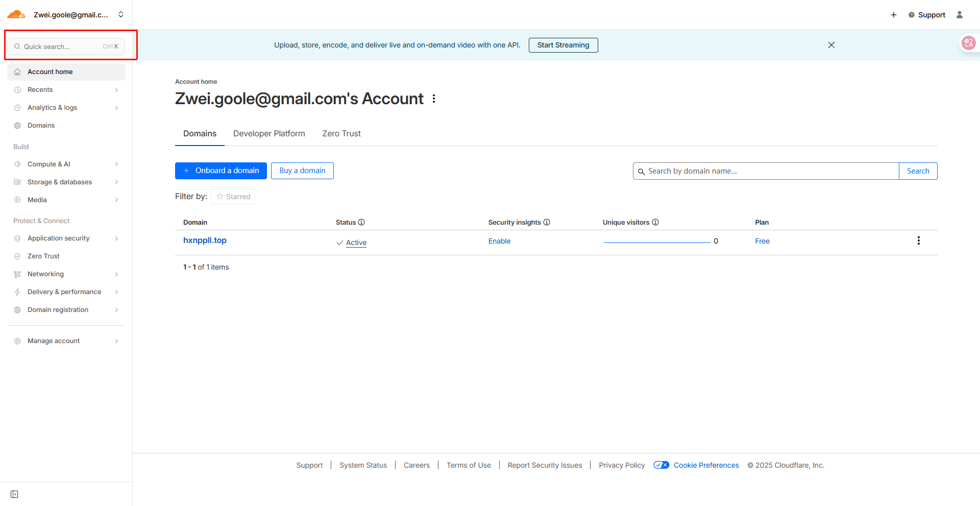
Task: Click the Recents clock icon
Action: click(17, 90)
